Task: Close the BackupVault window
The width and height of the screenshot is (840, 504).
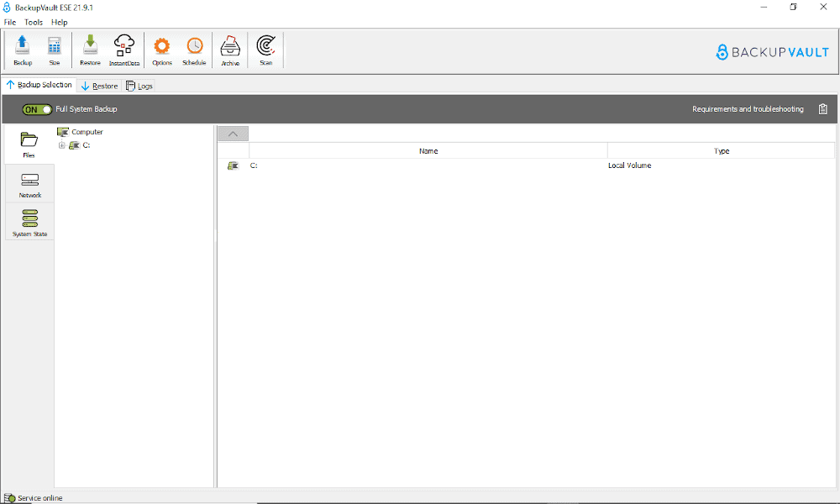Action: point(823,7)
